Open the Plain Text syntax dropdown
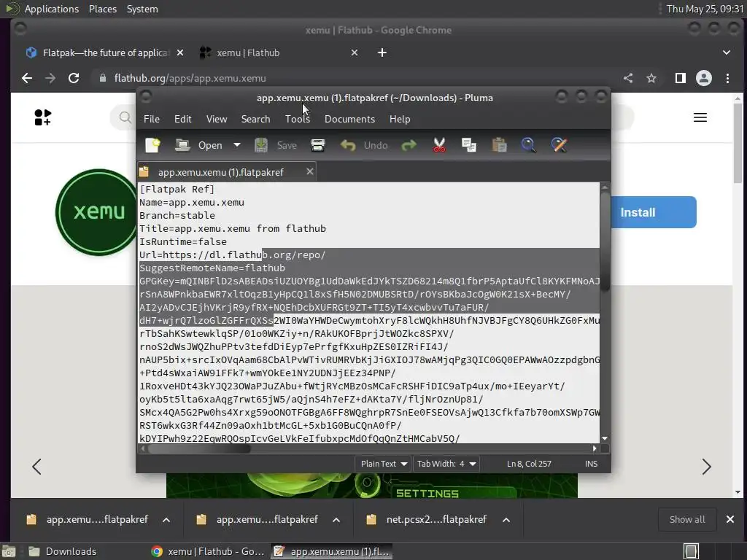The height and width of the screenshot is (560, 747). pos(383,464)
